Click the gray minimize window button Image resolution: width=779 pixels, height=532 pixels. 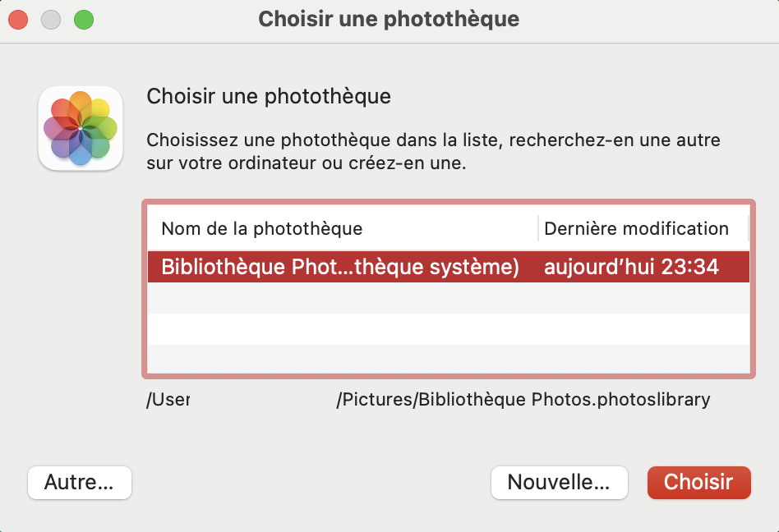51,19
